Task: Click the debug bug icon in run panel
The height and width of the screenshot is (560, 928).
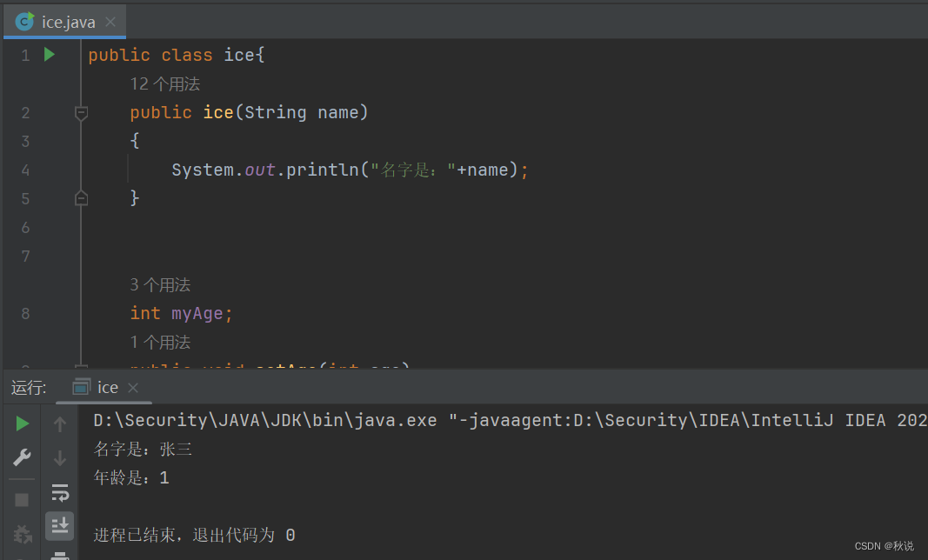Action: (23, 535)
